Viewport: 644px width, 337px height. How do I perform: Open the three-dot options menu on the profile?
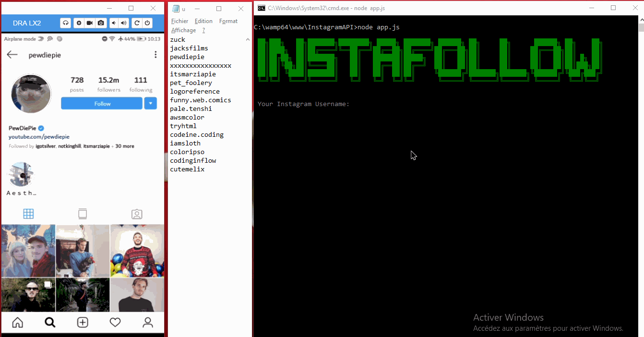coord(155,55)
